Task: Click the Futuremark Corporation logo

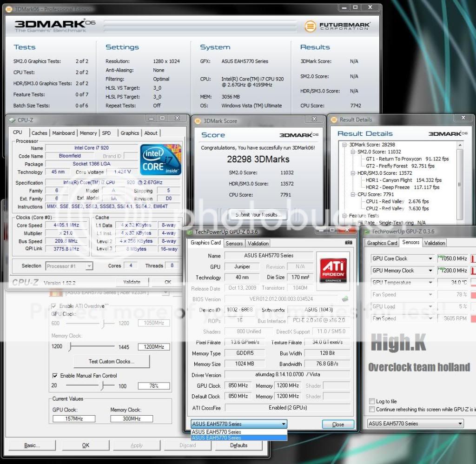Action: [x=337, y=26]
